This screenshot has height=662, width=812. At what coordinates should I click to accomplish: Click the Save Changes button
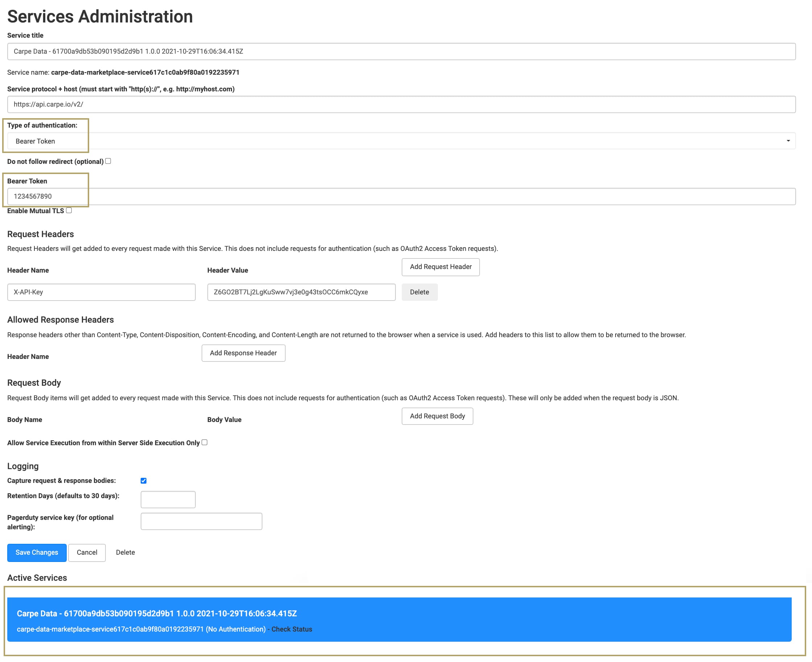(x=37, y=553)
